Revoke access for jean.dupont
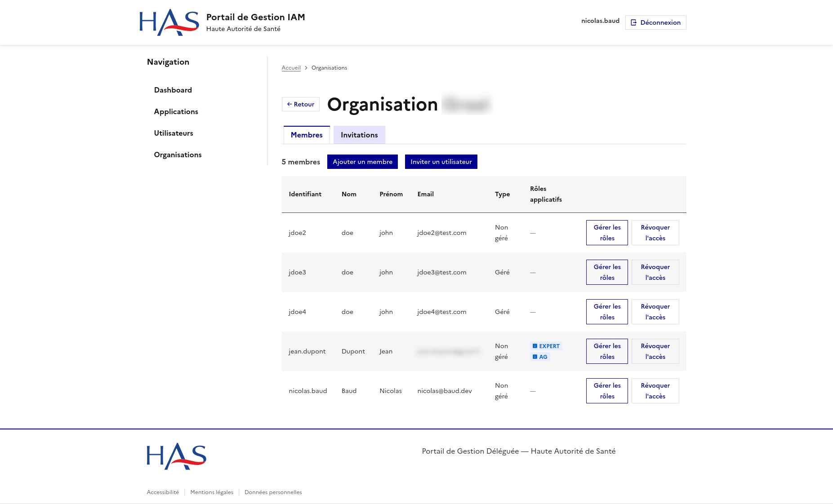The width and height of the screenshot is (833, 504). tap(655, 351)
